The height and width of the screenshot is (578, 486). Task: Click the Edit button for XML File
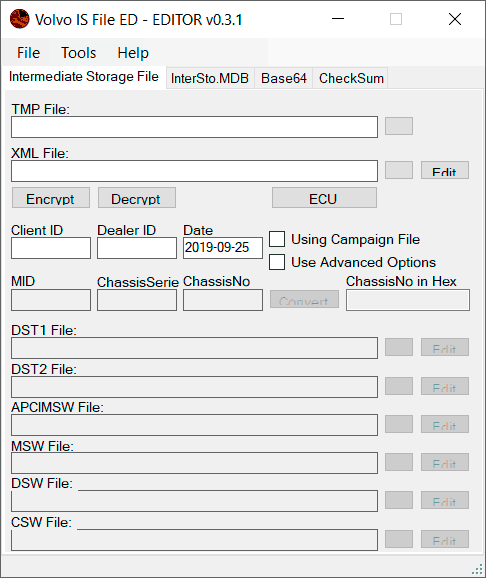tap(445, 170)
